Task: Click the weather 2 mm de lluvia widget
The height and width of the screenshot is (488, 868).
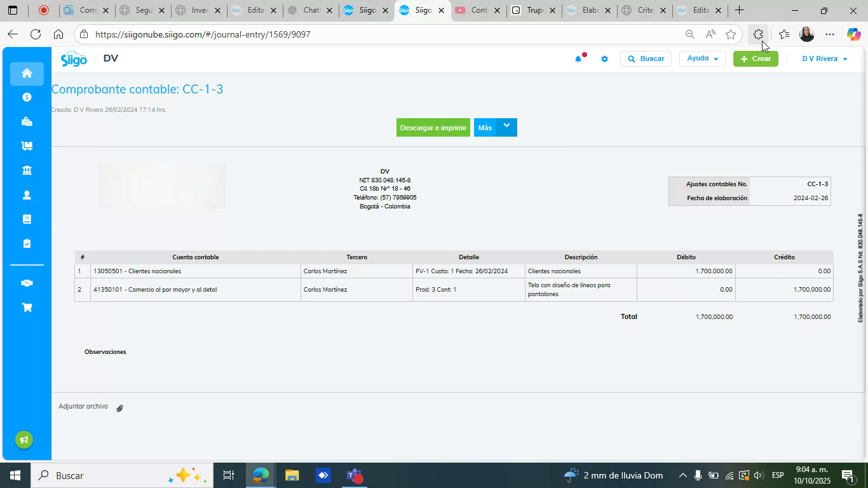Action: click(x=613, y=475)
